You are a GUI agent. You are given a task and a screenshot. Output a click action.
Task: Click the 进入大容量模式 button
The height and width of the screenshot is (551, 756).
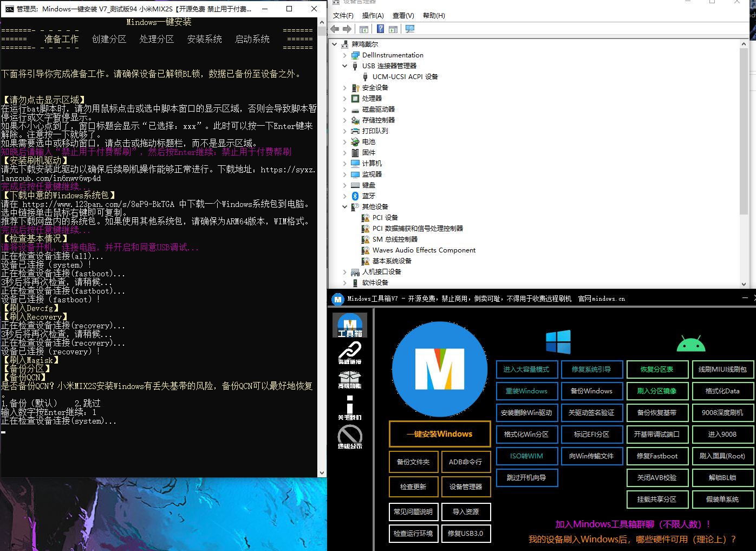(526, 369)
